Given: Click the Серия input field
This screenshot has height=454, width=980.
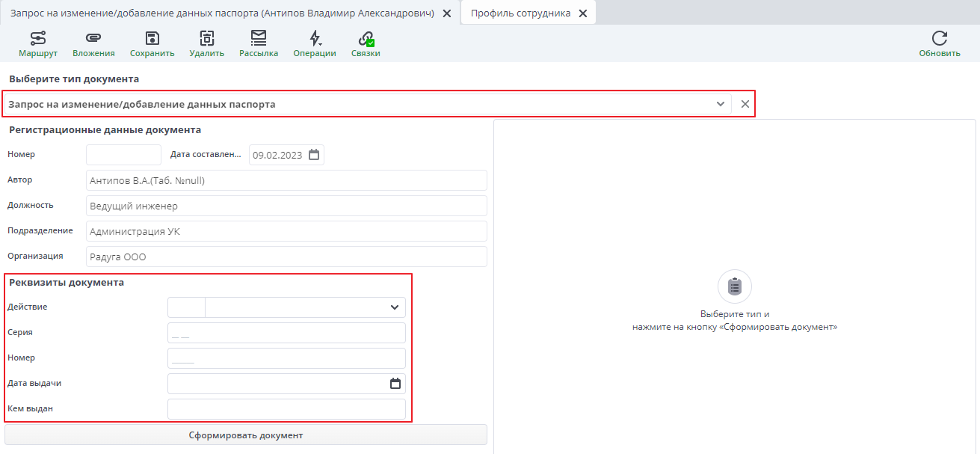Looking at the screenshot, I should 286,333.
